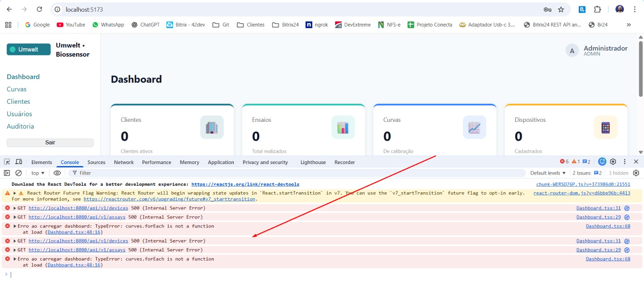
Task: Click the page vertical scrollbar thumb
Action: point(640,68)
